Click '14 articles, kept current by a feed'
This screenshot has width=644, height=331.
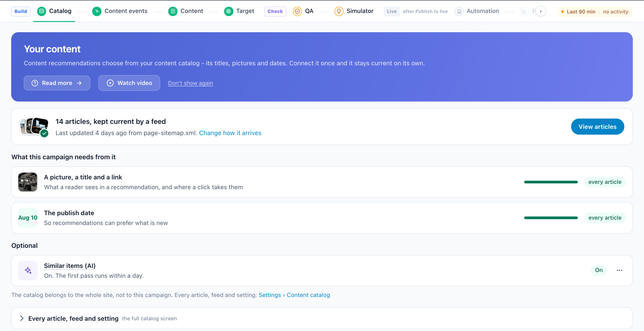[x=111, y=121]
